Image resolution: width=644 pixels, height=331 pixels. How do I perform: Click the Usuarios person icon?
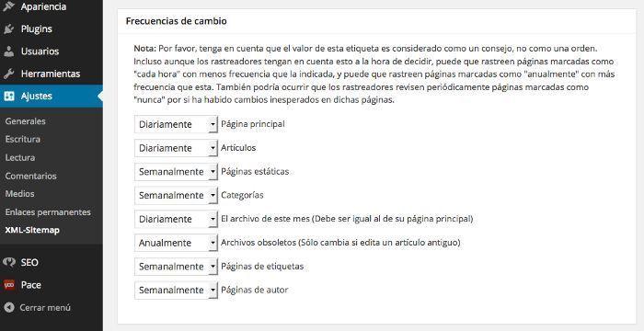pos(8,51)
